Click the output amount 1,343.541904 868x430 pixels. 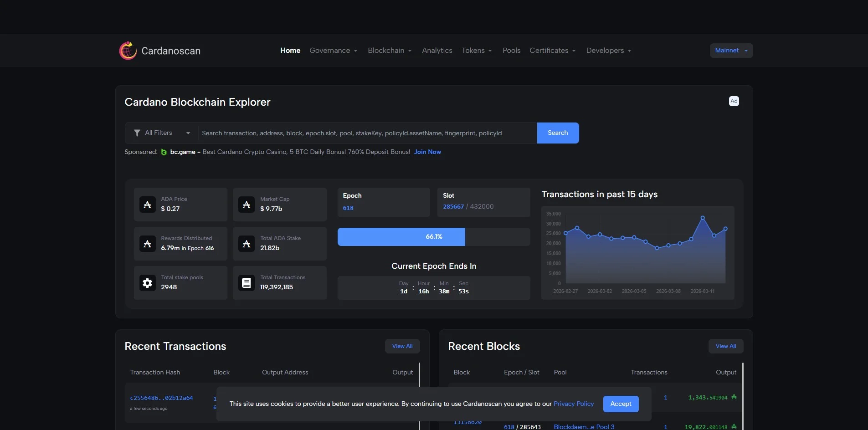pyautogui.click(x=708, y=398)
